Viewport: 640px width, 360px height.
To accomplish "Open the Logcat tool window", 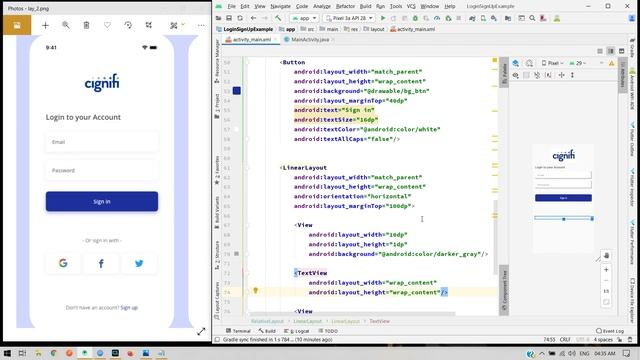I will (x=297, y=331).
